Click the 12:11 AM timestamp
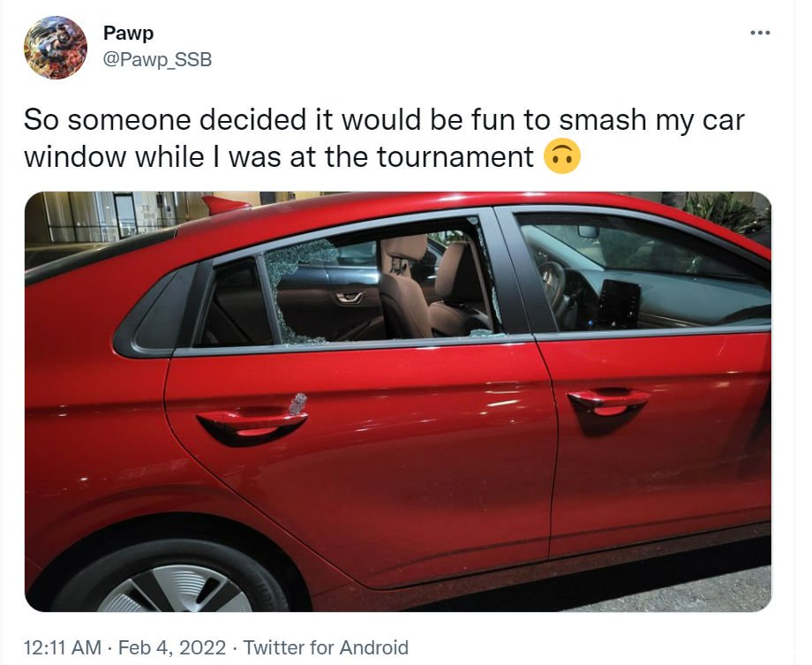 pos(62,647)
